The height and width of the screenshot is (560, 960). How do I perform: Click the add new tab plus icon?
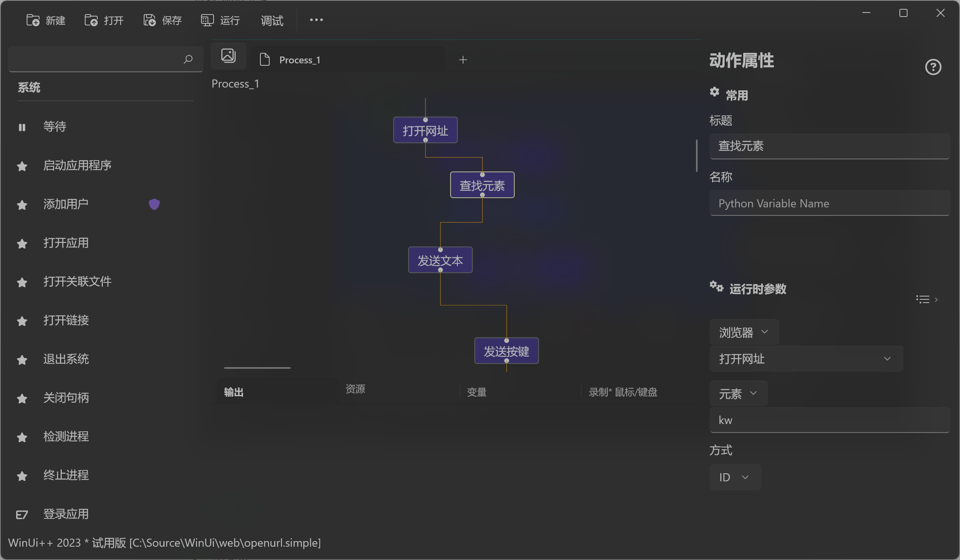[463, 60]
